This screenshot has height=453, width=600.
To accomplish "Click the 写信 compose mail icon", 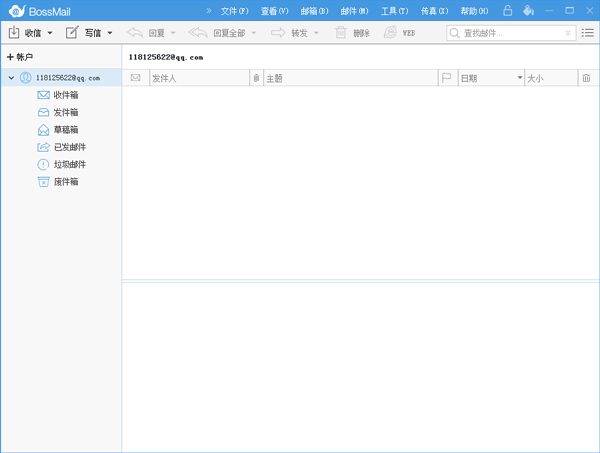I will (72, 33).
